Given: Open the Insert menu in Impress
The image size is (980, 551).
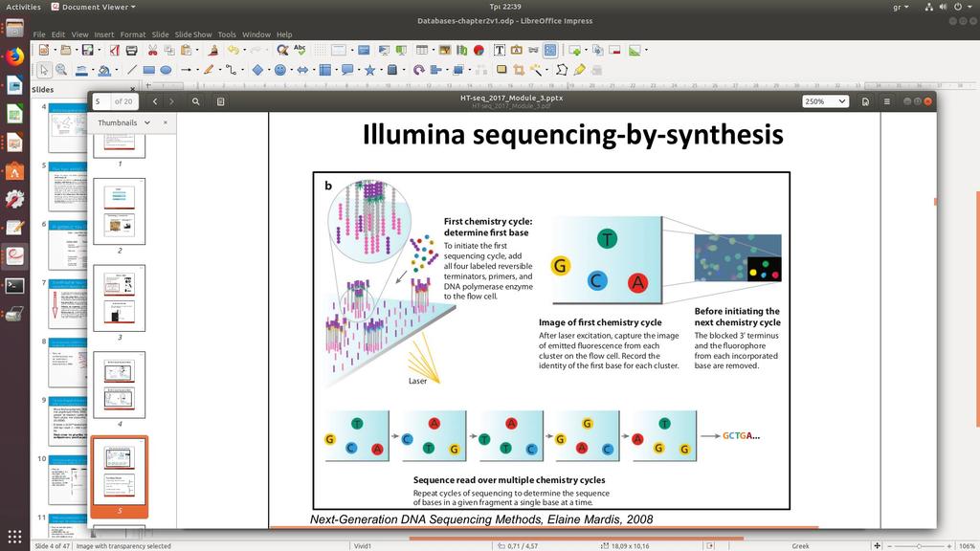Looking at the screenshot, I should [x=103, y=34].
